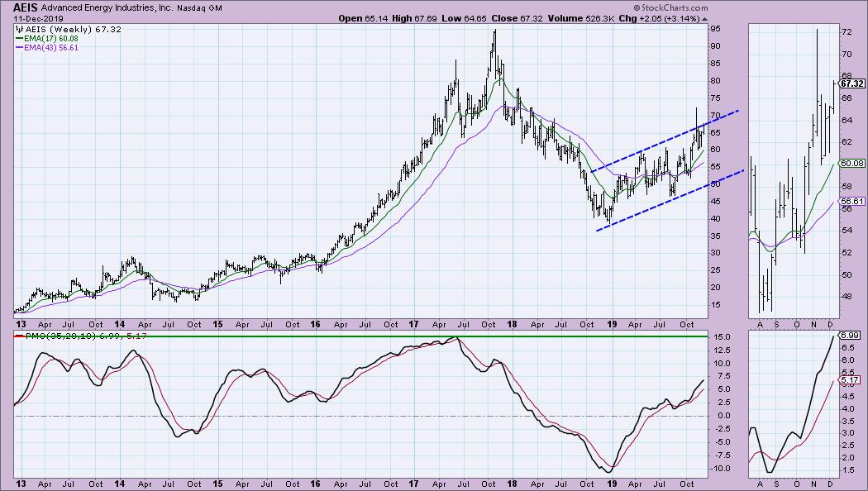Click the Close 67.32 value in header
This screenshot has height=491, width=868.
point(517,18)
